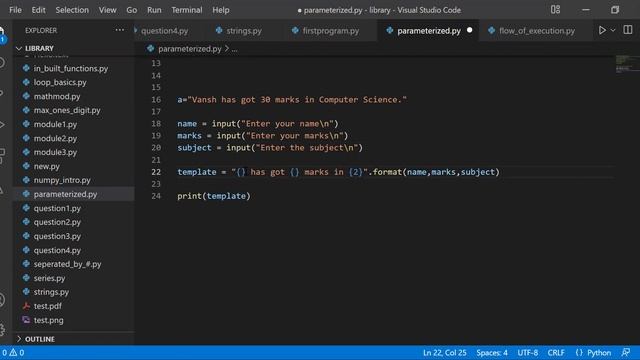This screenshot has height=360, width=640.
Task: Open test.pdf file
Action: pos(47,306)
